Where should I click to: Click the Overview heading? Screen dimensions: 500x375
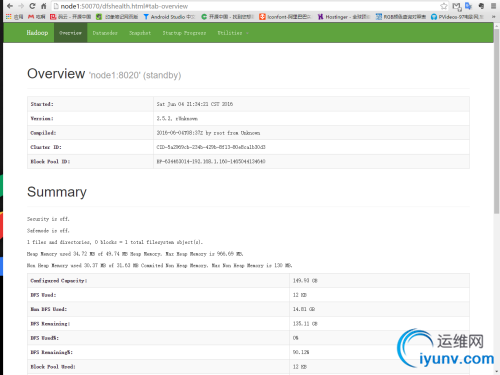[56, 74]
